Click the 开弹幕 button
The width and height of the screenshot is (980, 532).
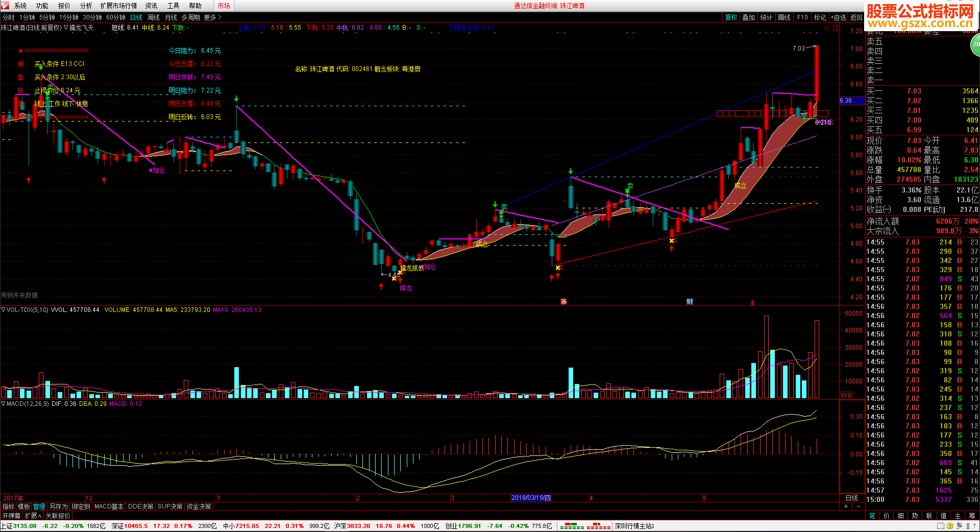coord(12,516)
